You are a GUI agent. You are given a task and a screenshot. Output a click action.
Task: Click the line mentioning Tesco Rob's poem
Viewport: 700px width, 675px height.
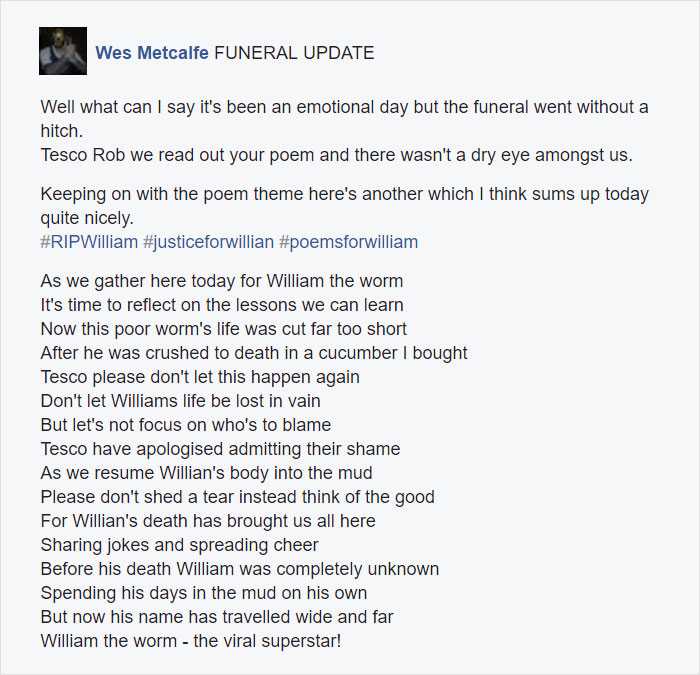pyautogui.click(x=337, y=155)
